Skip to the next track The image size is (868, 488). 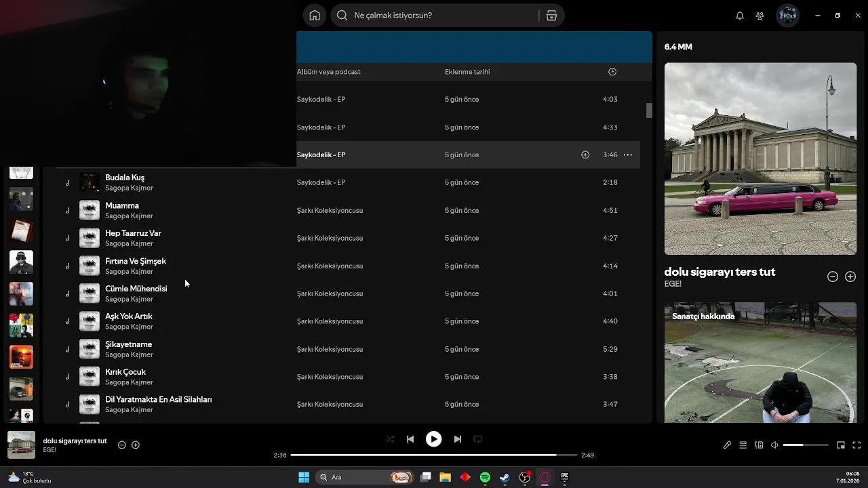pos(457,439)
